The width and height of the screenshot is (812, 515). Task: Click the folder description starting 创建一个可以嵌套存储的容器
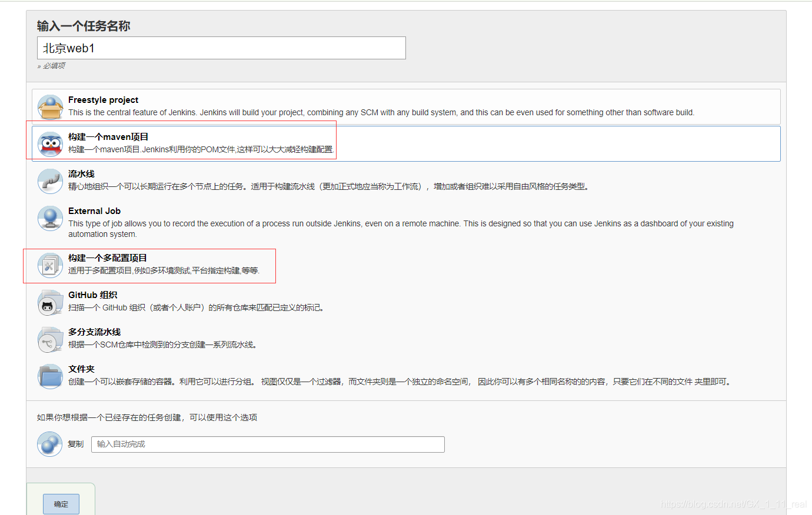click(x=401, y=382)
